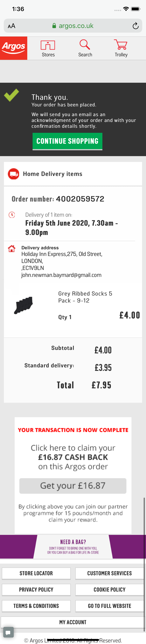The height and width of the screenshot is (644, 146).
Task: Tap the Grey Ribbed Socks thumbnail
Action: 23,305
